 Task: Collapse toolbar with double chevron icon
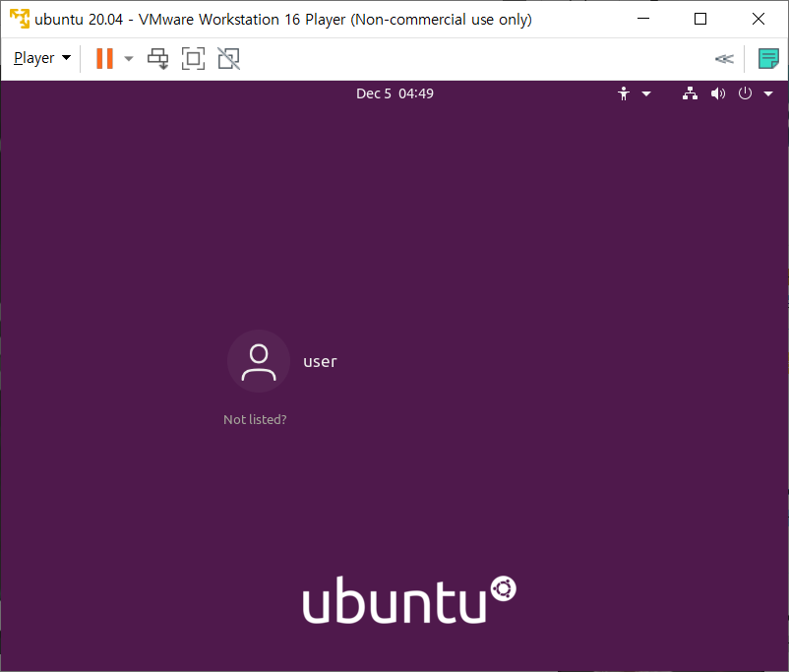(x=724, y=59)
